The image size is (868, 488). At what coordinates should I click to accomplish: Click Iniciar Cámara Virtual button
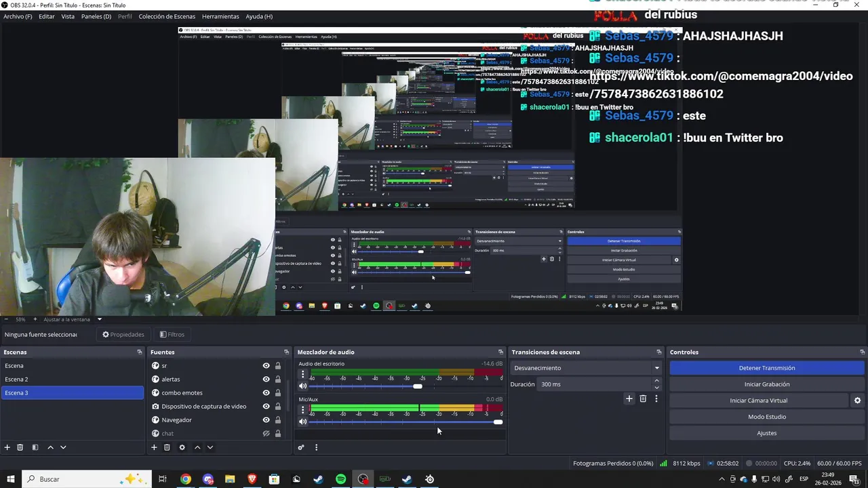click(x=759, y=401)
